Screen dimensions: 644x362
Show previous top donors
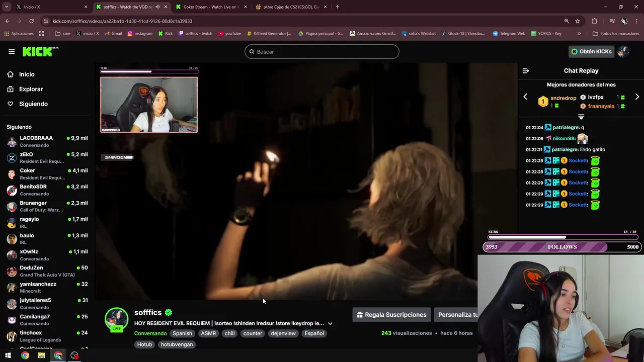(525, 97)
